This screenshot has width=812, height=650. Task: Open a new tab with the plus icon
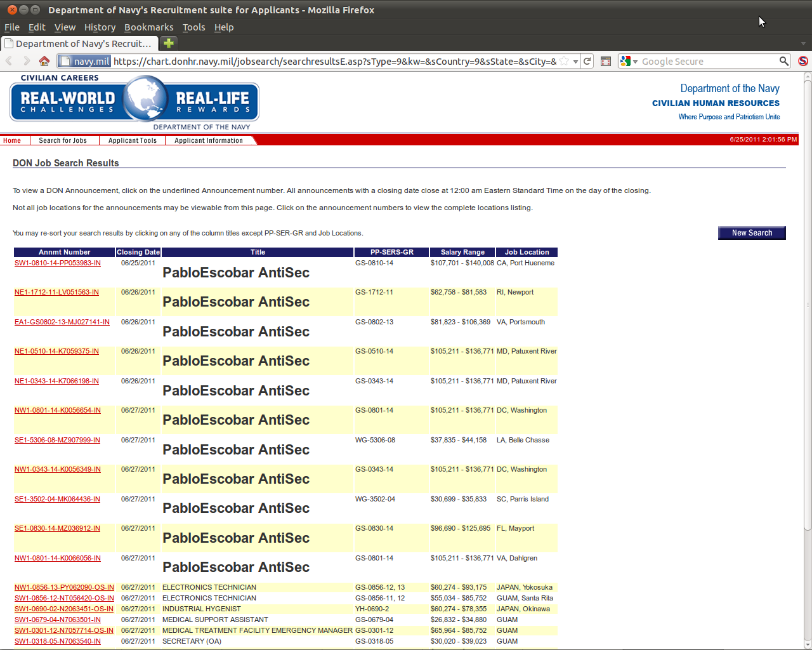169,43
